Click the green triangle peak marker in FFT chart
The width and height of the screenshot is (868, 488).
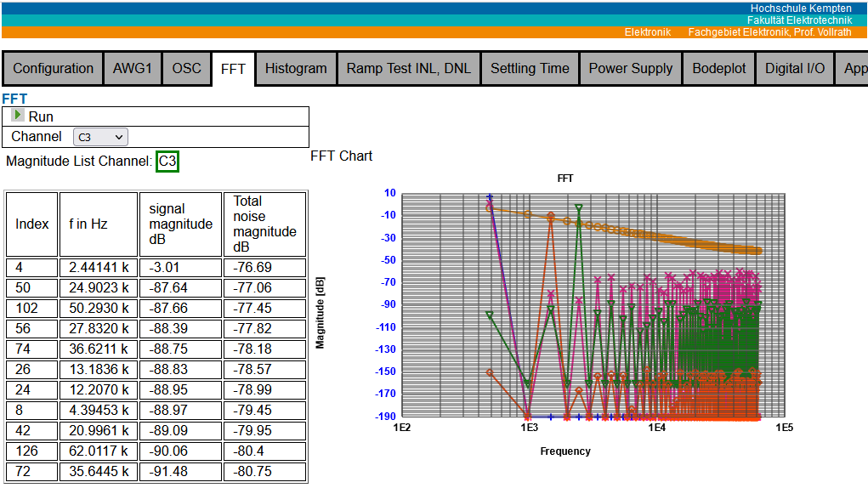point(579,207)
